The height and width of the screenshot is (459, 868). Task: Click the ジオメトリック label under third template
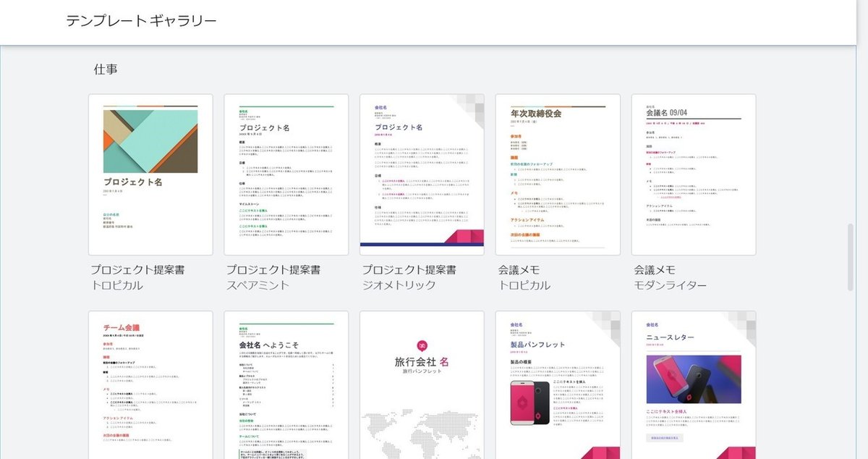point(399,285)
